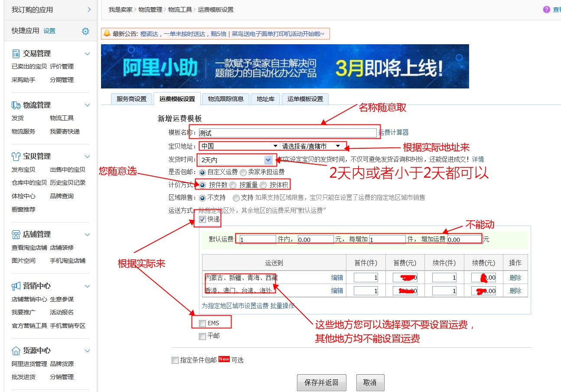Click 删除 for 内蒙古、新疆 row
The height and width of the screenshot is (392, 561).
click(x=515, y=278)
